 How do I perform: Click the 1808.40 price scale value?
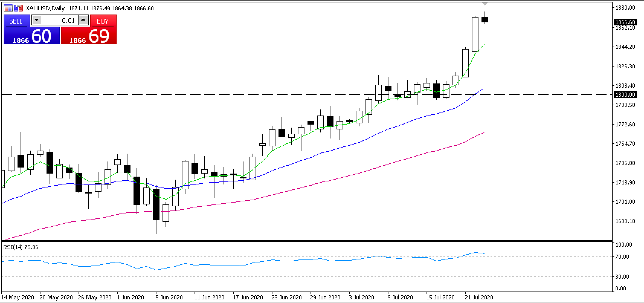pos(625,86)
